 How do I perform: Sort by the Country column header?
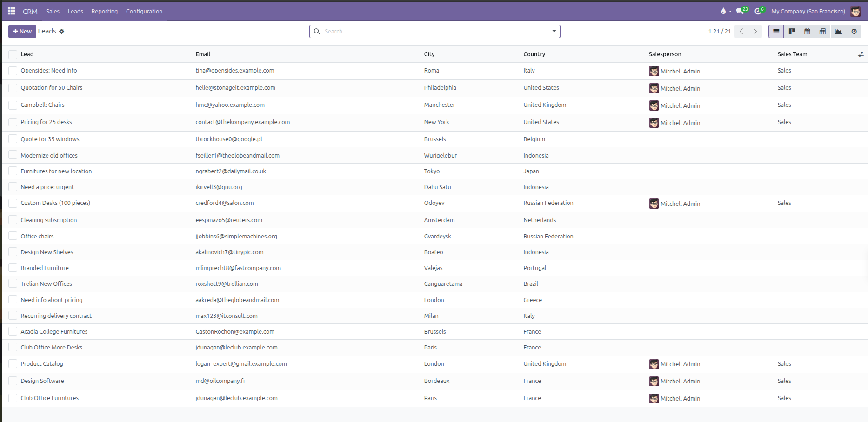(x=534, y=54)
